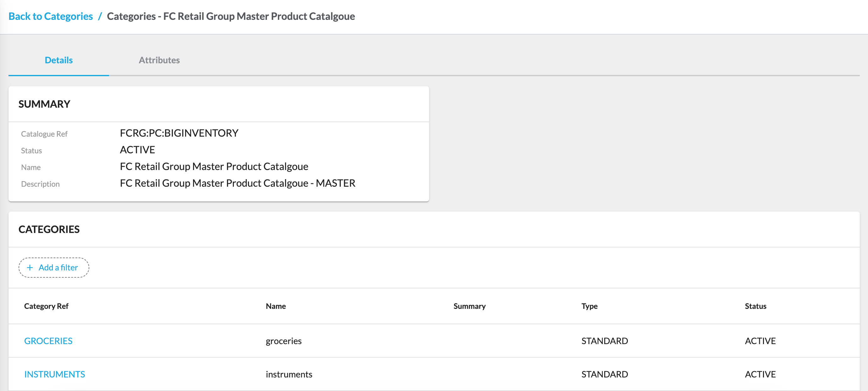
Task: Click the Summary column header
Action: coord(469,306)
